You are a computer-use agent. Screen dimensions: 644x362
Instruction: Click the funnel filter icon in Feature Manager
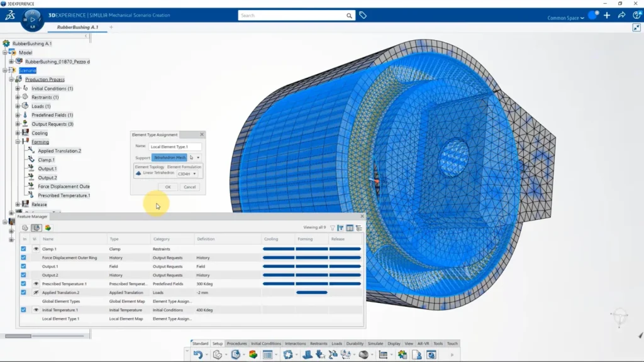[332, 228]
